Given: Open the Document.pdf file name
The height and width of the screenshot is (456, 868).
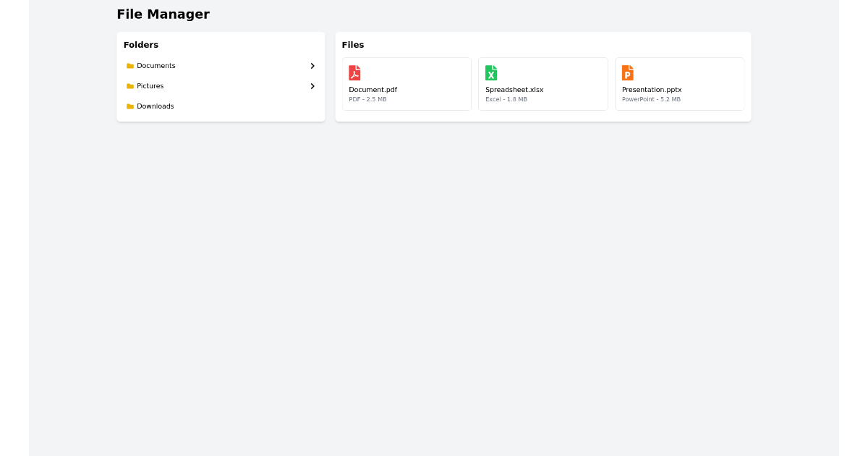Looking at the screenshot, I should click(x=373, y=90).
